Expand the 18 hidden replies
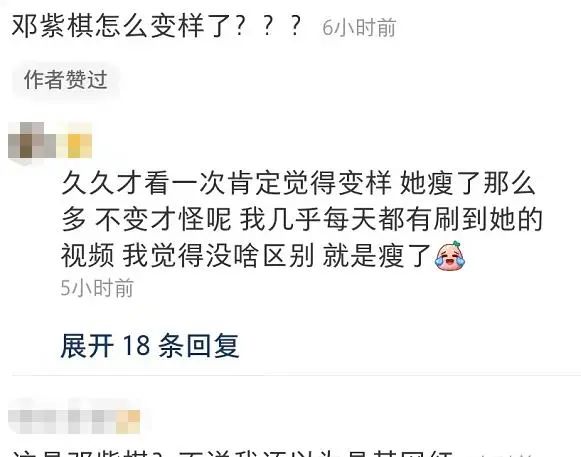 click(150, 345)
